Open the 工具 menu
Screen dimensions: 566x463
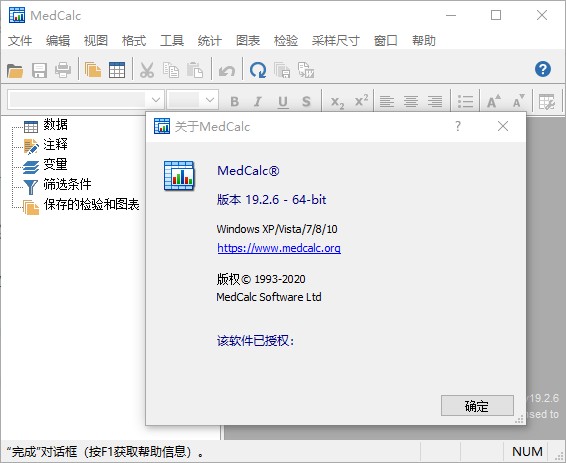coord(172,40)
